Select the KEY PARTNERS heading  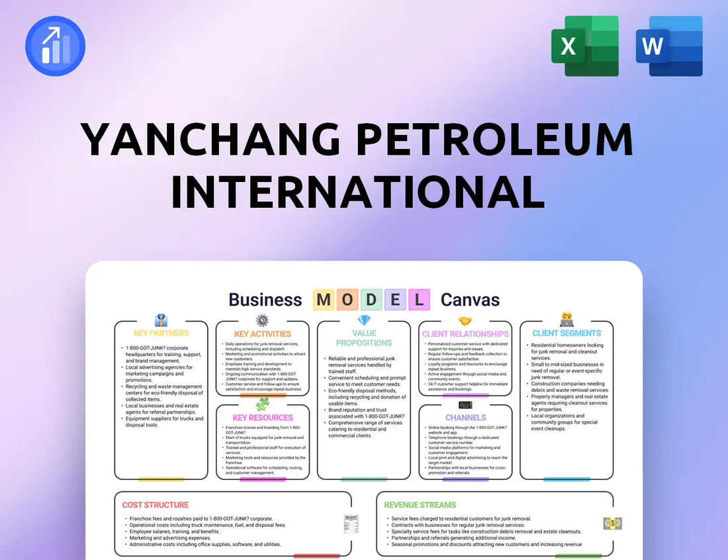161,334
